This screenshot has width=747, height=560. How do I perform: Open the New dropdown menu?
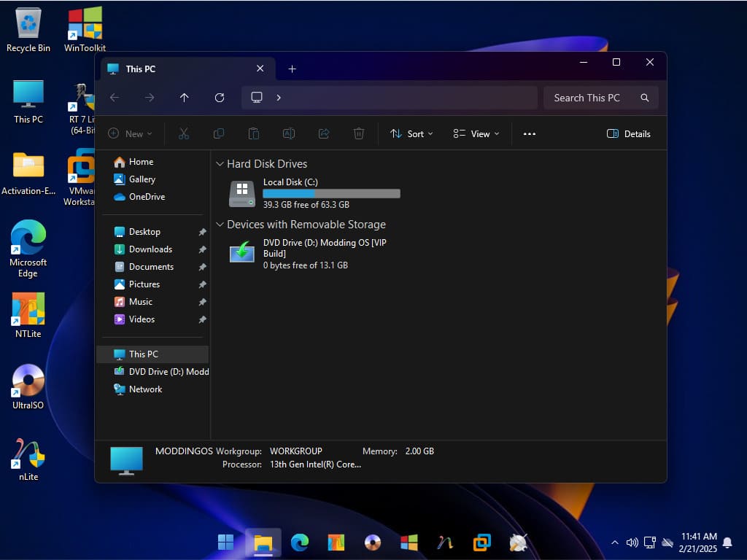coord(130,134)
